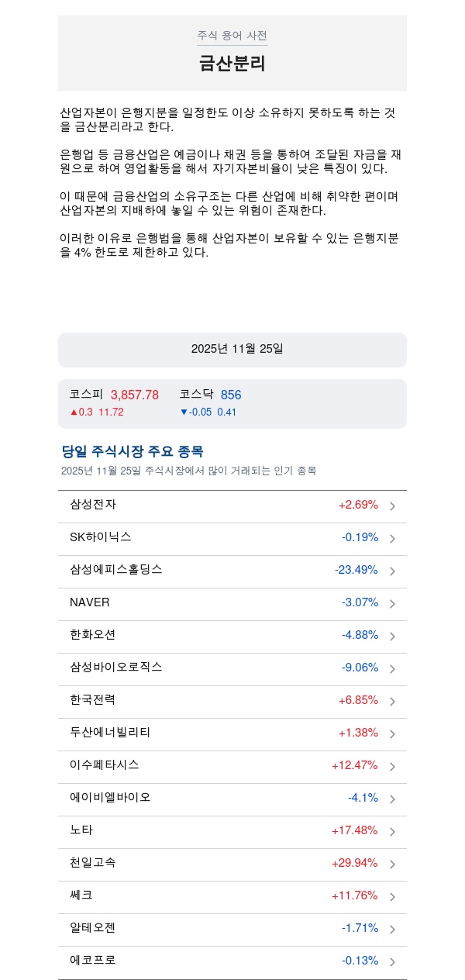
Task: Click the arrow icon on the NAVER row
Action: [392, 604]
